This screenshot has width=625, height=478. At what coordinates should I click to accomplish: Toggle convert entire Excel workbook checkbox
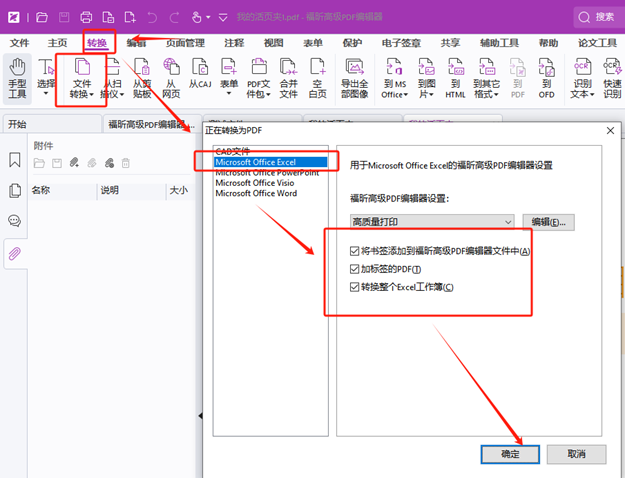click(355, 288)
